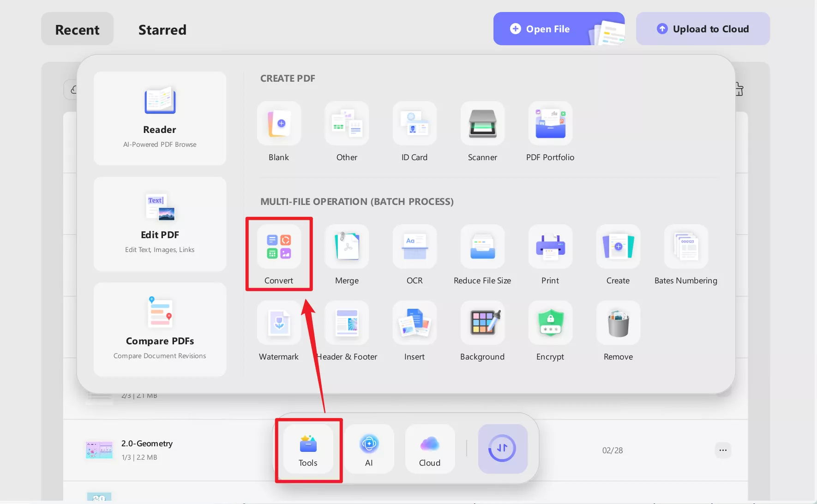Switch to the Starred tab
This screenshot has height=504, width=817.
pos(162,30)
